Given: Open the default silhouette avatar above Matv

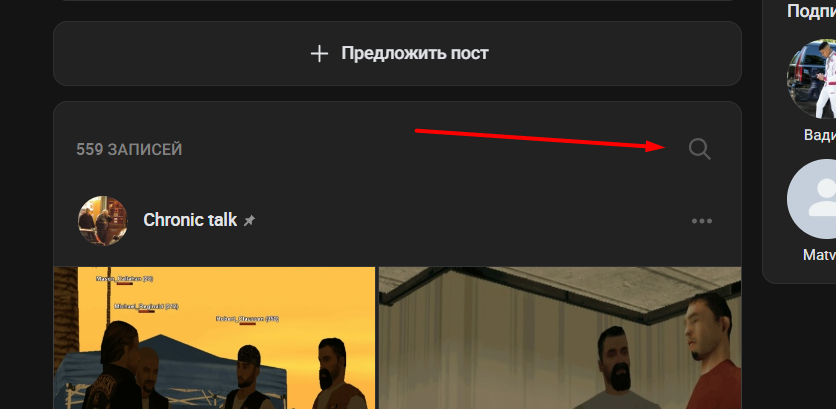Looking at the screenshot, I should 811,199.
